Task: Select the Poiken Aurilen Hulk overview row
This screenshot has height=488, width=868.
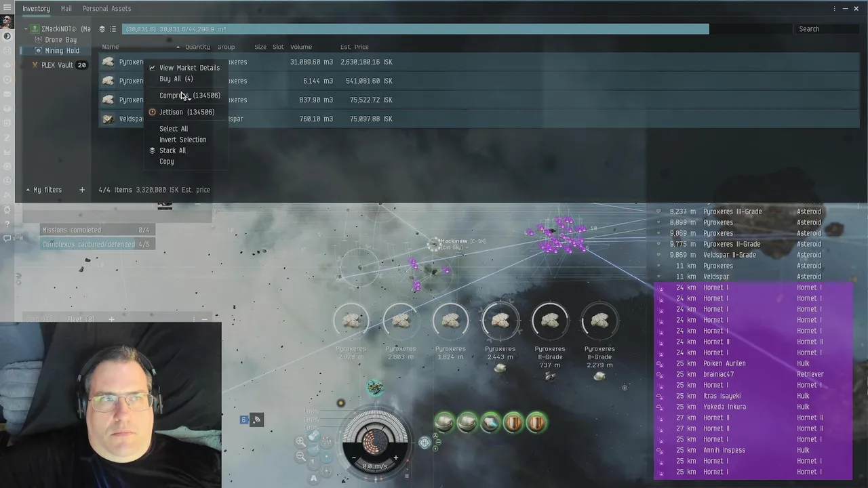Action: click(753, 363)
